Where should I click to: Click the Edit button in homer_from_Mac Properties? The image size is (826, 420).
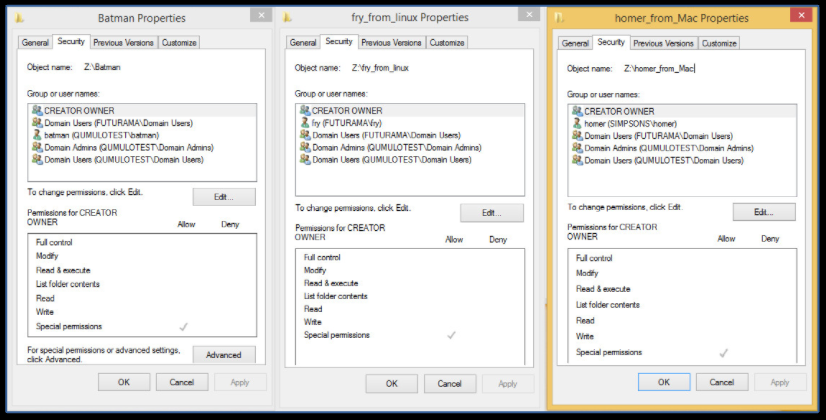[x=764, y=212]
